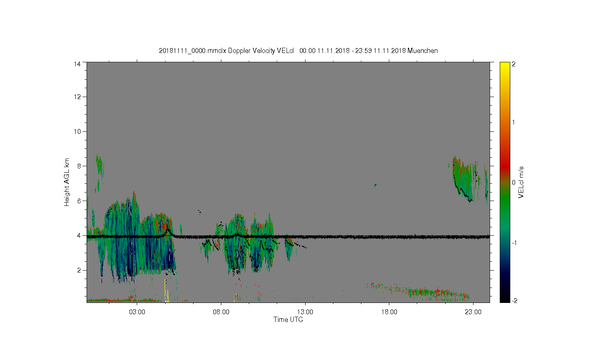
Task: Click the 'Height AGL km' y-axis label
Action: coord(67,182)
